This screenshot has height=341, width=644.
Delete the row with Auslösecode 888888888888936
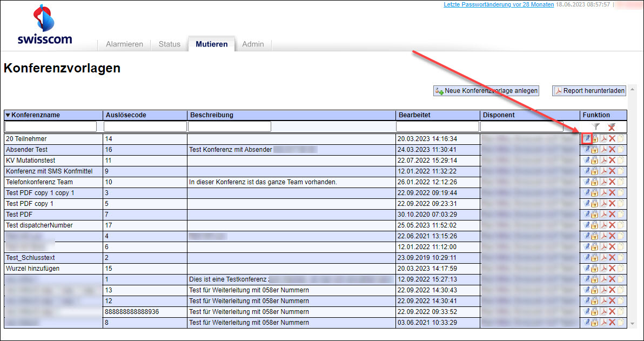612,311
